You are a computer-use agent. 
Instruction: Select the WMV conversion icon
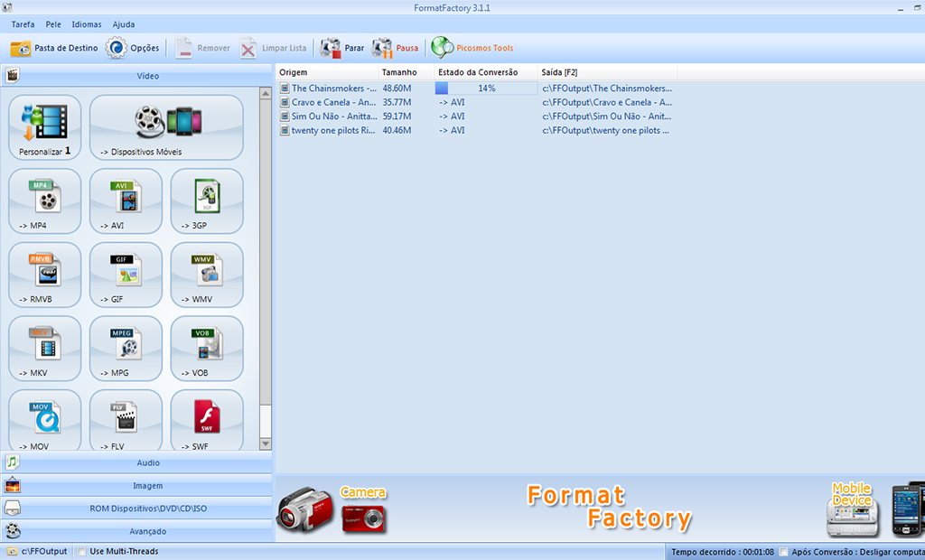(x=207, y=275)
